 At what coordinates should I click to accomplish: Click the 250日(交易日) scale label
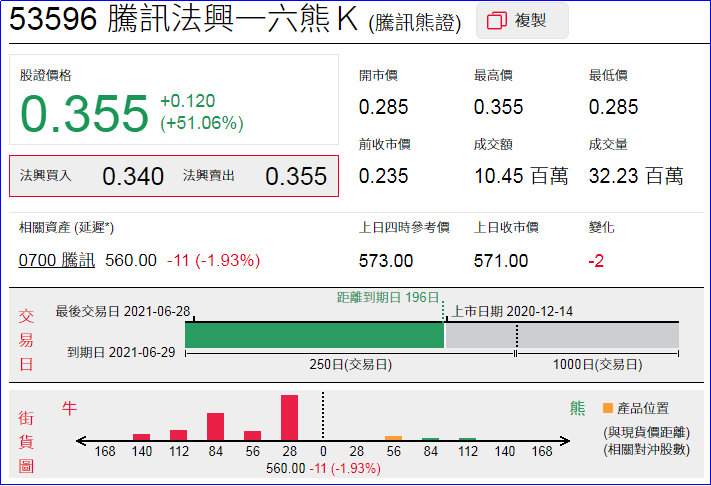(351, 364)
